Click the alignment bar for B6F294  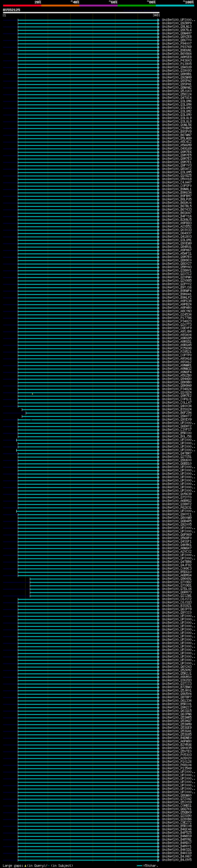pos(92,413)
